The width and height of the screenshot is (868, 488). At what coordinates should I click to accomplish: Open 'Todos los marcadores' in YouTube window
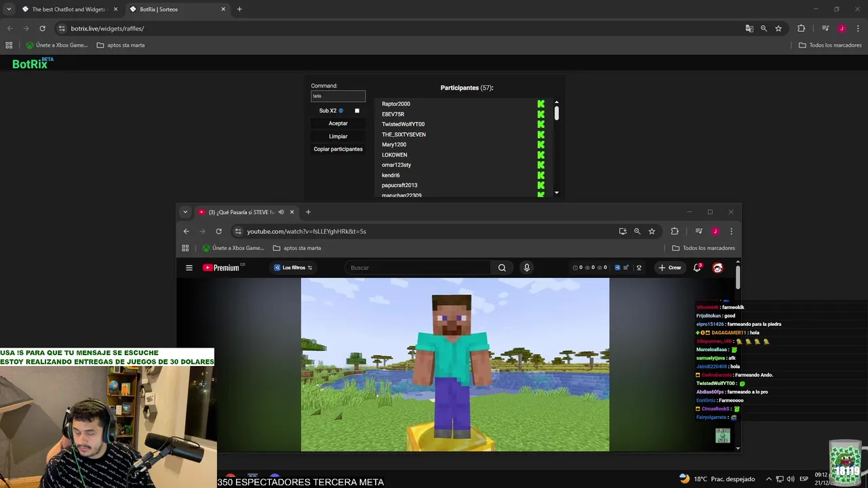[x=703, y=248]
